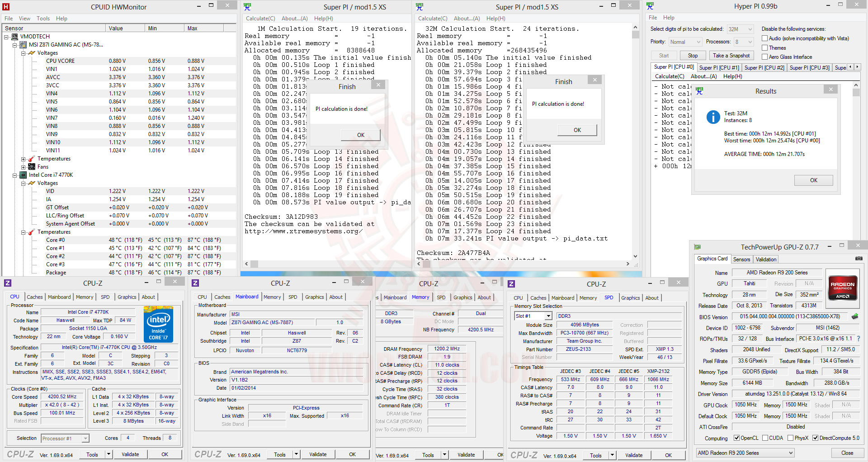868x462 pixels.
Task: Click the Fans icon in HWMonitor tree
Action: tap(32, 167)
